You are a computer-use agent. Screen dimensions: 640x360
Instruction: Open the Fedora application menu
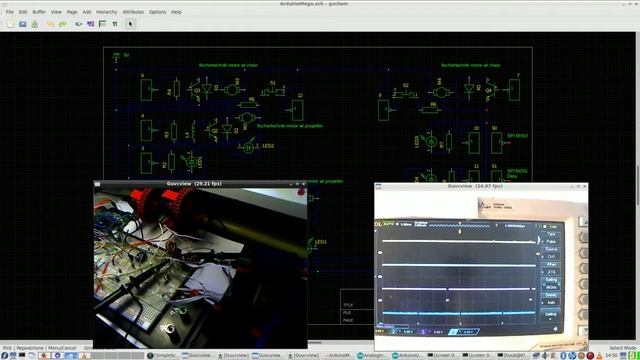click(4, 356)
